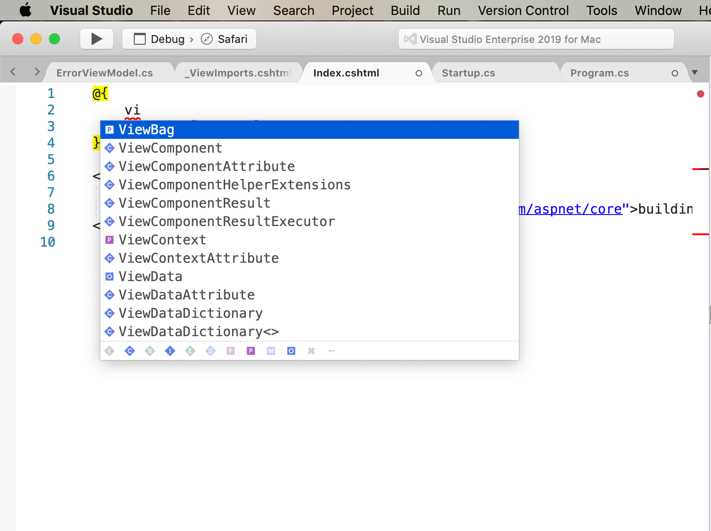Toggle the grey namespace filter icon at bar start
This screenshot has height=531, width=711.
(x=109, y=351)
